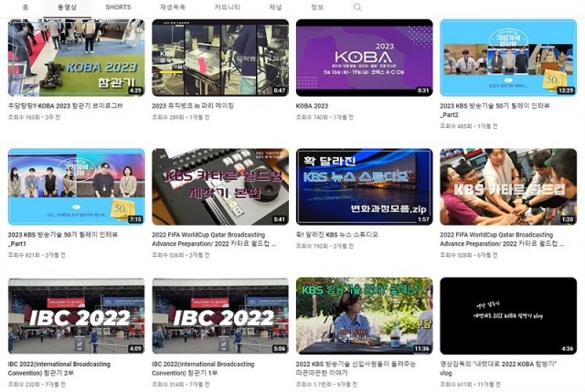585x392 pixels.
Task: Play 1:20 KBS 카타르 월드컵 thumbnail
Action: [x=508, y=186]
